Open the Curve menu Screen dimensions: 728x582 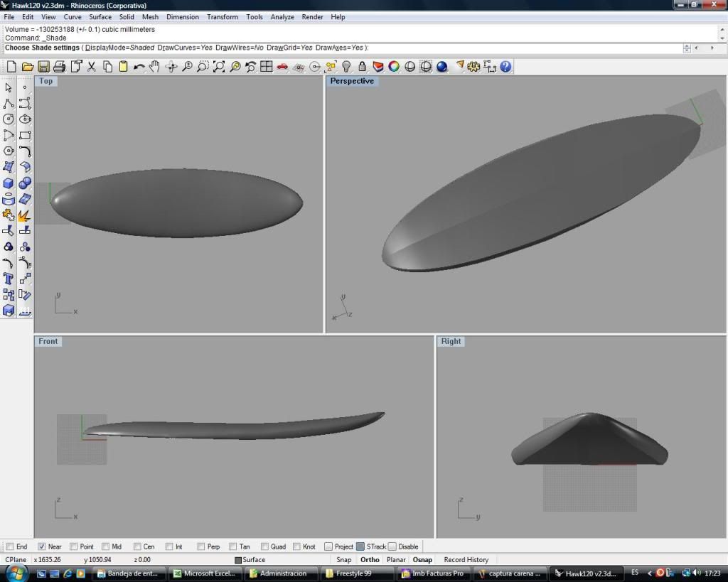(x=73, y=17)
